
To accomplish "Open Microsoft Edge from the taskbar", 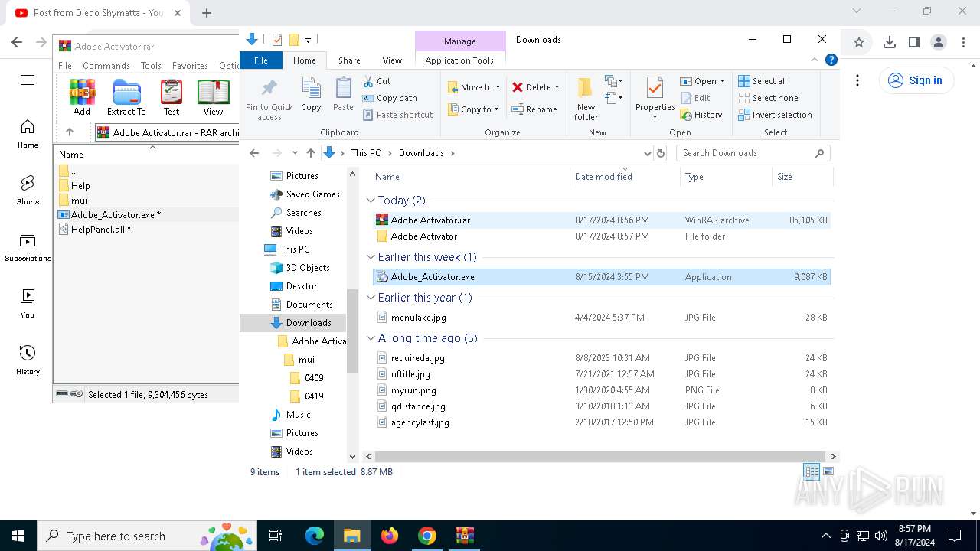I will (315, 536).
